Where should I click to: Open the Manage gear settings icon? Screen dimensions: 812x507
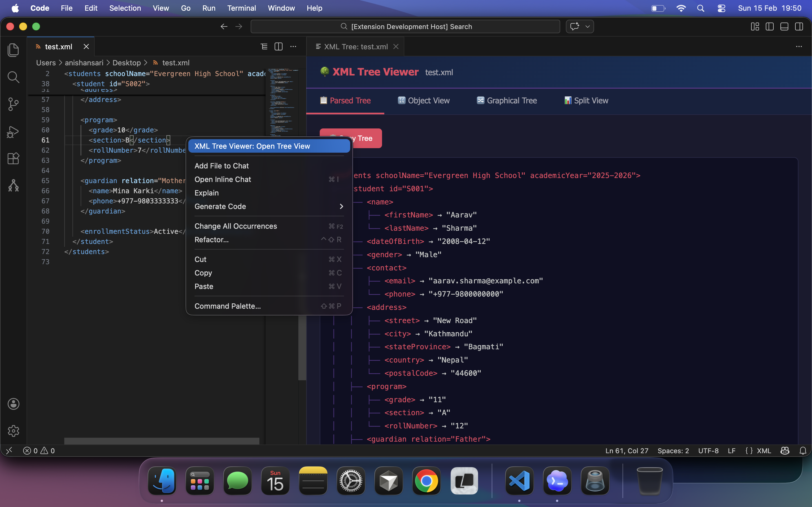coord(13,431)
